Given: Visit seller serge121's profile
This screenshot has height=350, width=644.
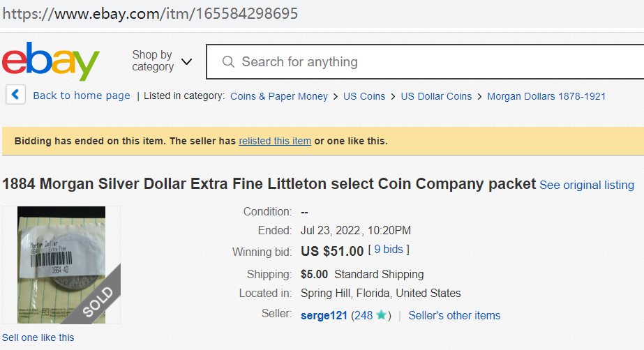Looking at the screenshot, I should point(324,315).
